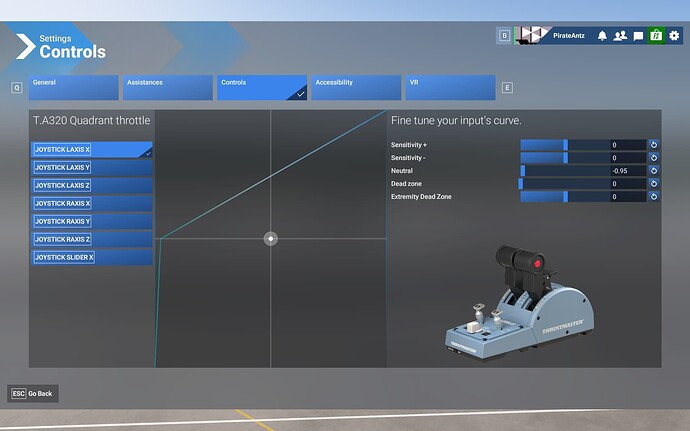Select JOYSTICK R AXIS X
This screenshot has height=431, width=690.
pos(92,203)
